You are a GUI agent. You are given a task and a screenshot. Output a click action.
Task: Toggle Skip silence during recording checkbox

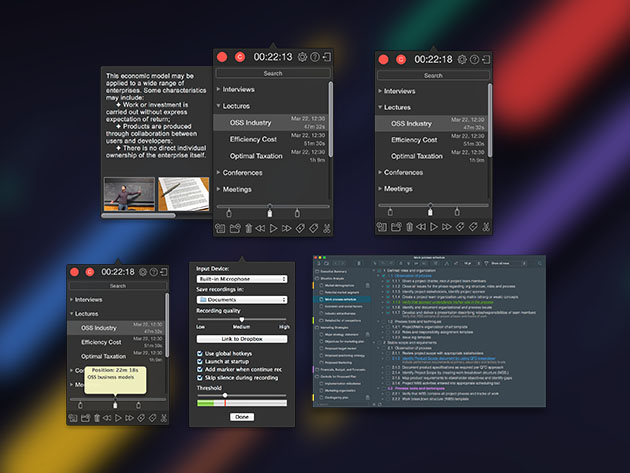tap(200, 378)
